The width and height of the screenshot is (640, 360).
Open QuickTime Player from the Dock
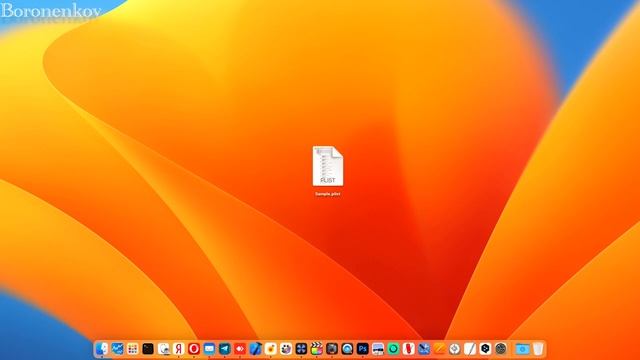click(x=347, y=349)
